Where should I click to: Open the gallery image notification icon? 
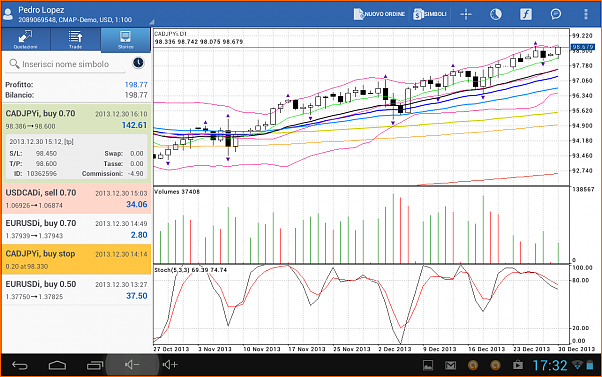(428, 365)
